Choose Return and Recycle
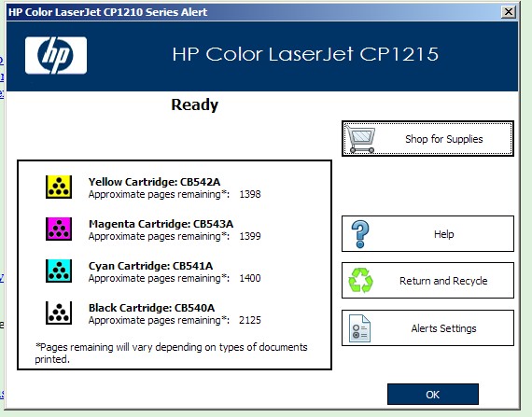The height and width of the screenshot is (417, 532). point(427,281)
